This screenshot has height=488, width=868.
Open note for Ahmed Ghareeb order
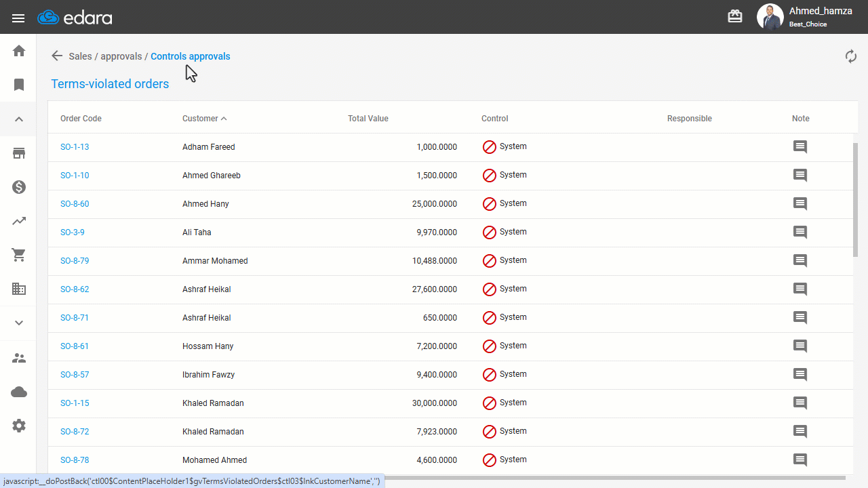click(800, 176)
